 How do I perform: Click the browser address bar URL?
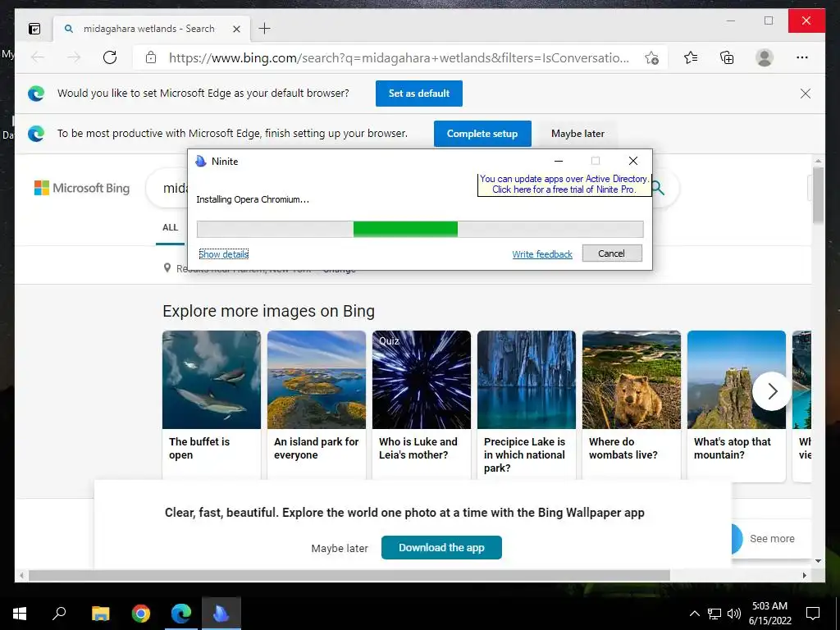(399, 57)
